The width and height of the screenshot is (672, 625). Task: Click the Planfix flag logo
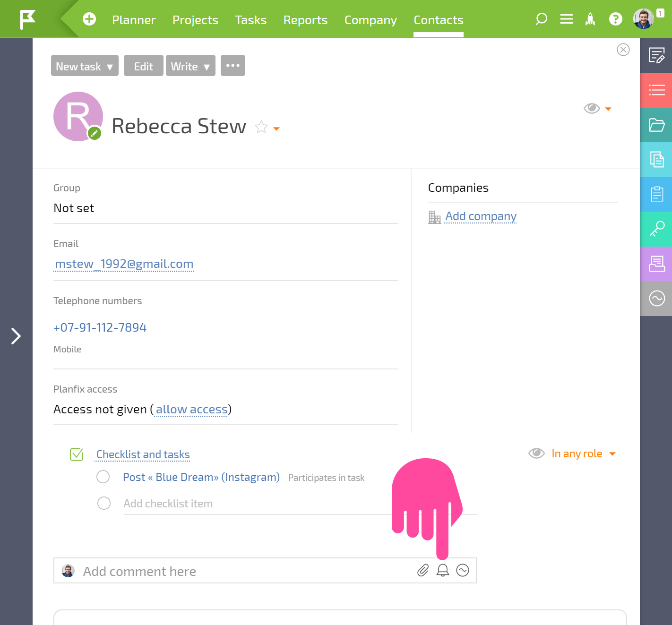click(x=27, y=19)
